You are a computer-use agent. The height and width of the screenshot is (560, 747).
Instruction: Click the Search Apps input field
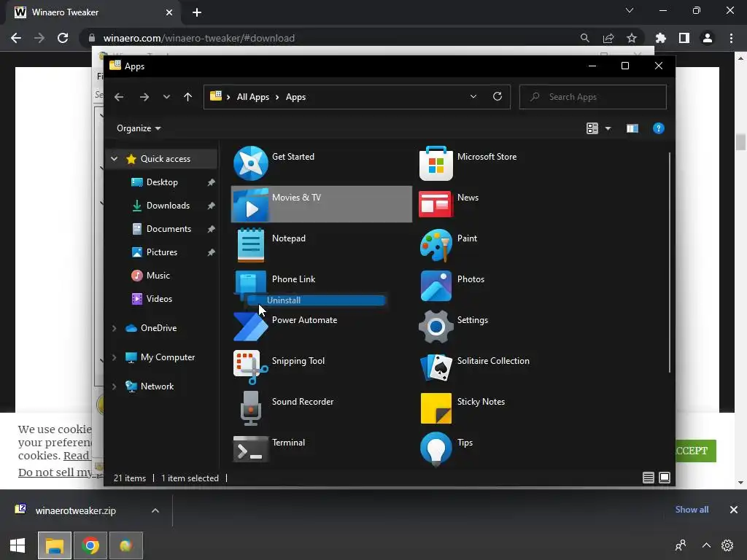pyautogui.click(x=592, y=97)
